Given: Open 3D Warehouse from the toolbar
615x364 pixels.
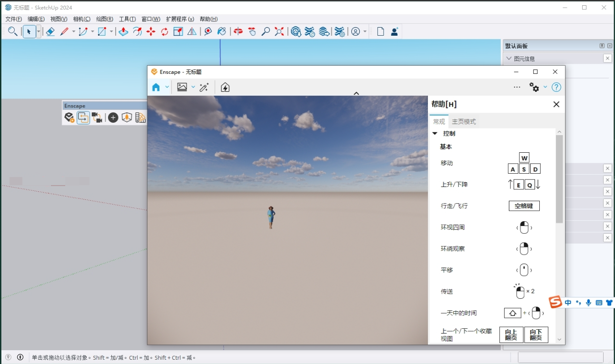Looking at the screenshot, I should point(296,31).
